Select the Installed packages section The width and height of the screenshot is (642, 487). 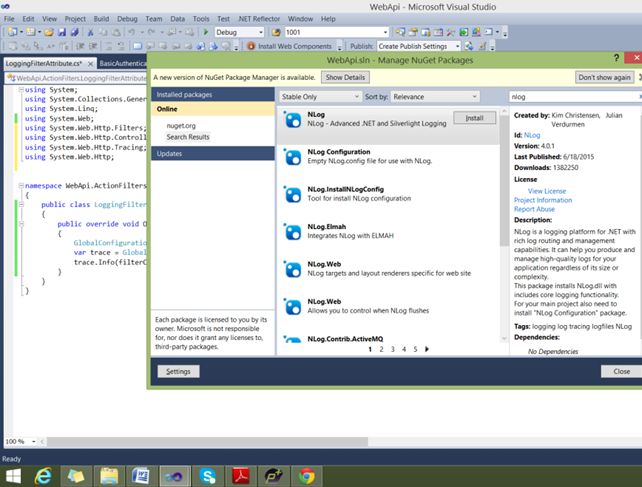click(213, 94)
